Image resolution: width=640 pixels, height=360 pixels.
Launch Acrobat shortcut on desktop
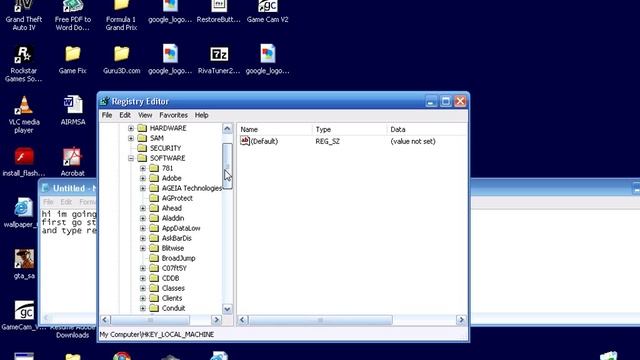coord(73,162)
